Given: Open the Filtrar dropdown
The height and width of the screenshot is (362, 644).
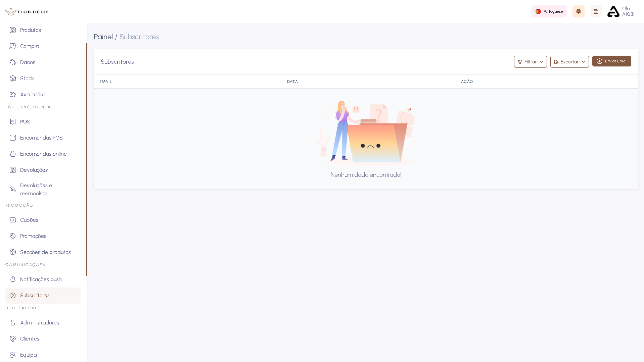Looking at the screenshot, I should point(530,61).
